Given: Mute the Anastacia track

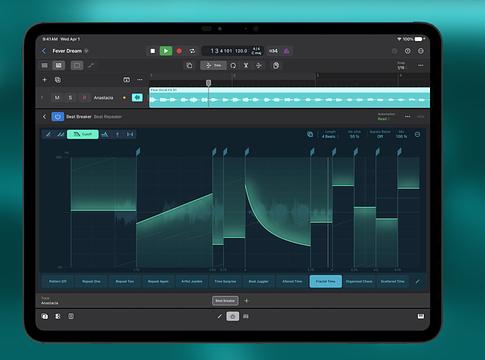Looking at the screenshot, I should (x=57, y=98).
